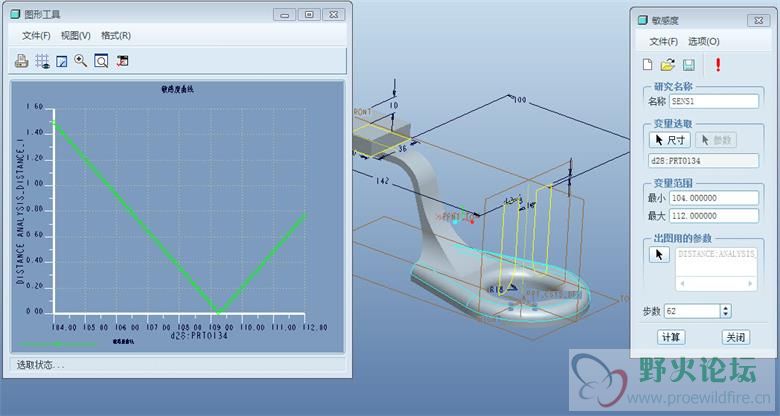Click the parameter list's left scroll arrow

coord(682,284)
